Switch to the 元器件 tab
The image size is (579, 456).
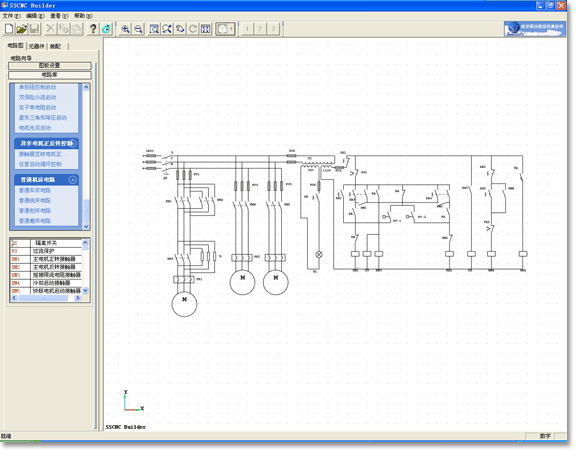point(37,46)
